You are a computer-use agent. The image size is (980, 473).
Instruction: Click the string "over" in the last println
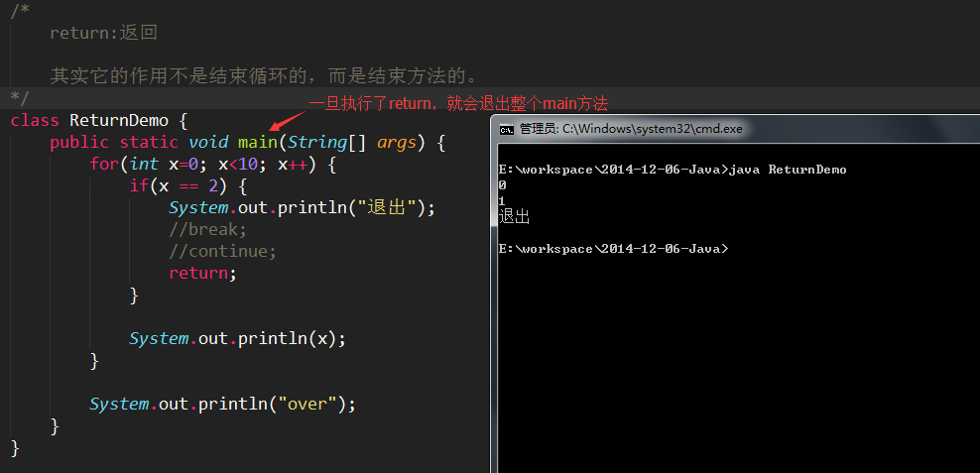[x=307, y=404]
